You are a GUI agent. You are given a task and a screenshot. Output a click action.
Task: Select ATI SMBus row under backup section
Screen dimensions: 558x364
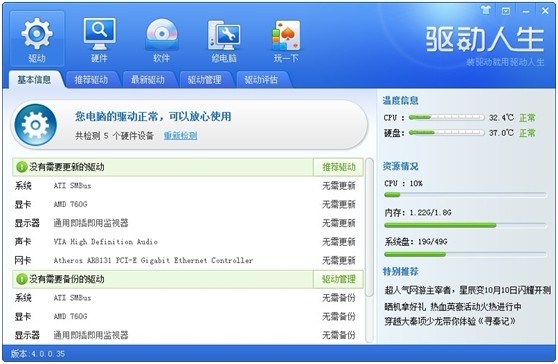coord(188,297)
